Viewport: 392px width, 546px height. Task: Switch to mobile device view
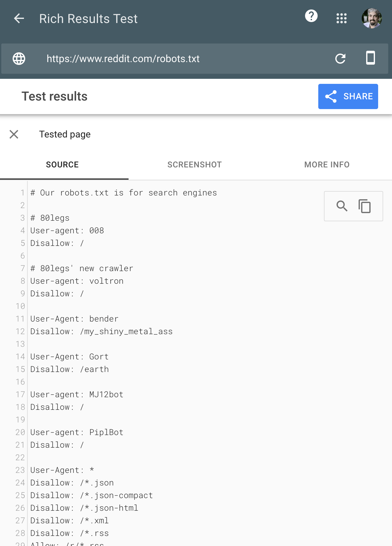370,58
